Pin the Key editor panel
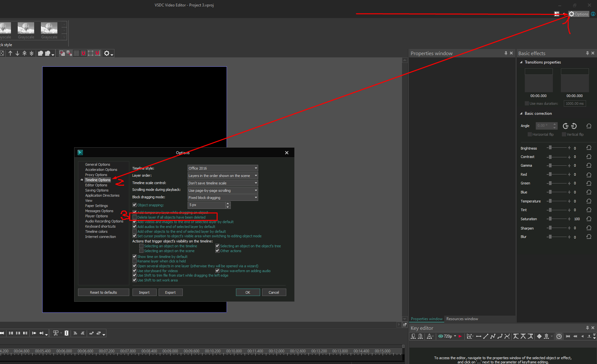 coord(587,328)
